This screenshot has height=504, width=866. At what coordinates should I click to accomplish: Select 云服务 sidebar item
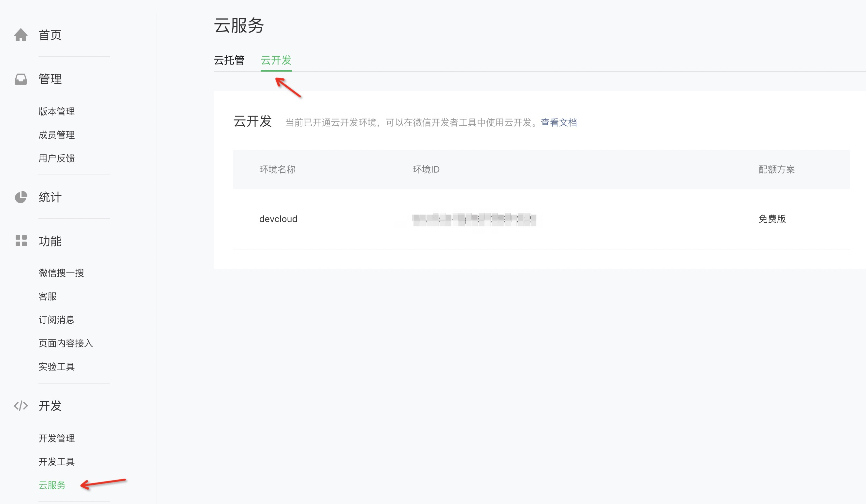[52, 485]
